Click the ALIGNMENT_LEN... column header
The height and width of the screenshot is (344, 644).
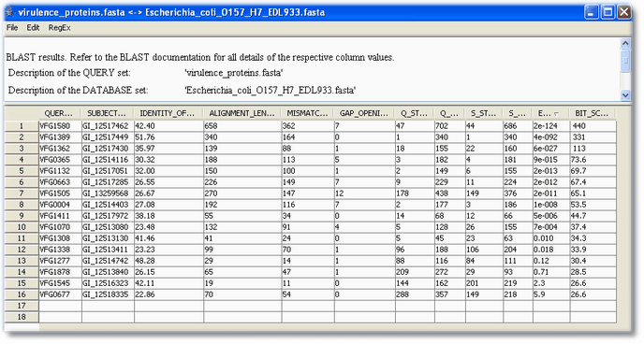pyautogui.click(x=241, y=113)
